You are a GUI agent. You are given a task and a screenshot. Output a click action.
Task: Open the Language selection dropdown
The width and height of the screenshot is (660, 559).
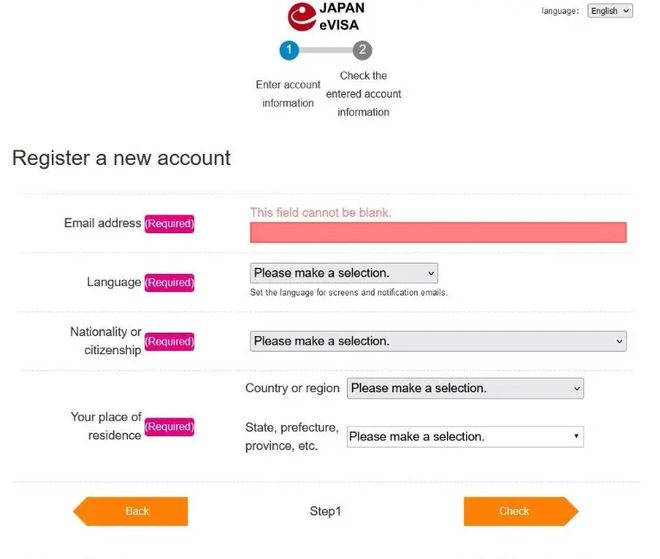[344, 273]
